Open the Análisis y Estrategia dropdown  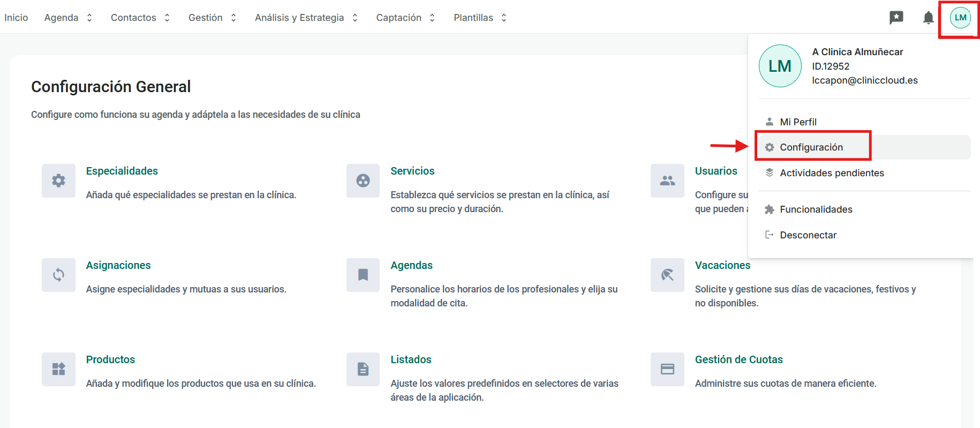pos(306,18)
